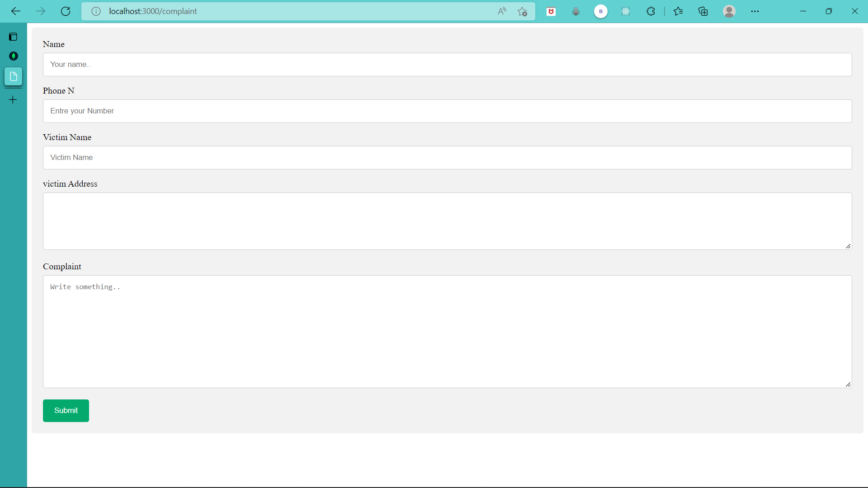This screenshot has width=868, height=488.
Task: Select the current complaint page vertical tab
Action: [13, 76]
